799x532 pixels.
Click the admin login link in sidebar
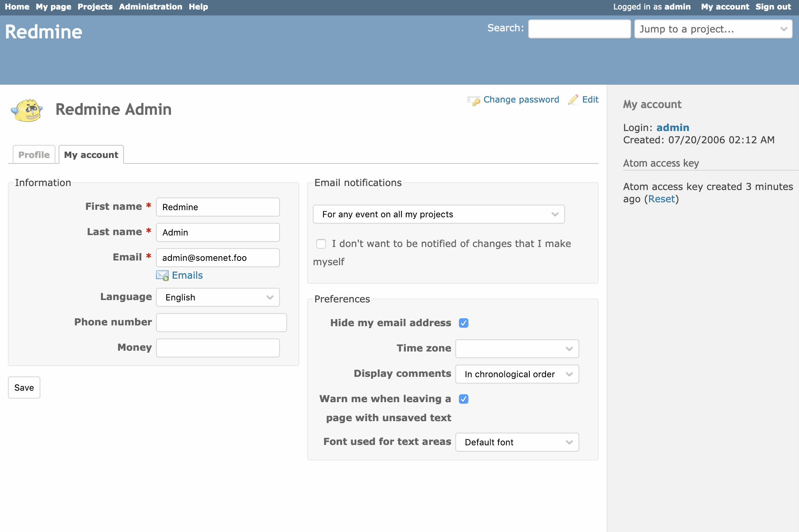coord(673,127)
